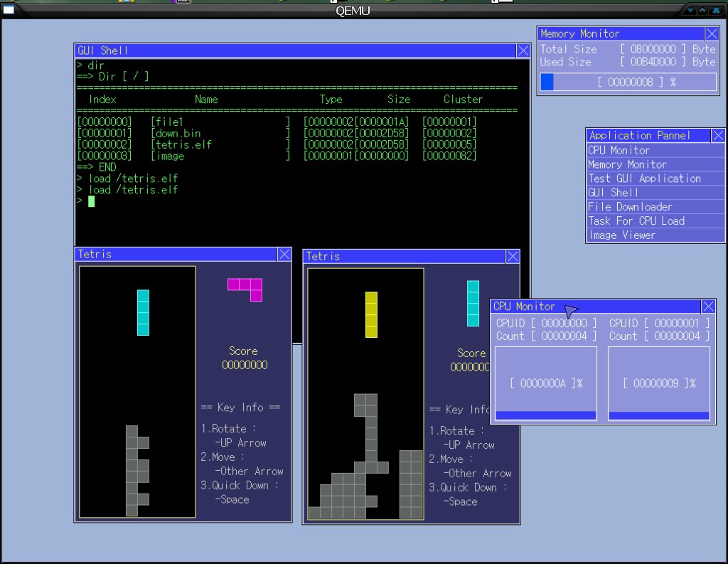This screenshot has height=564, width=728.
Task: Click 'image' entry in directory listing
Action: click(170, 156)
